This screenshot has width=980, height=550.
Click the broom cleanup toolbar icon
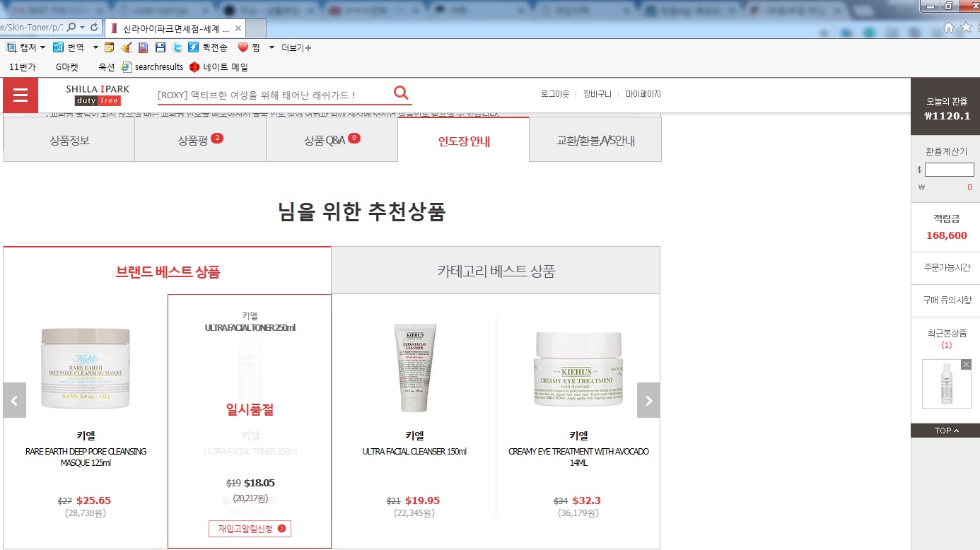point(126,47)
